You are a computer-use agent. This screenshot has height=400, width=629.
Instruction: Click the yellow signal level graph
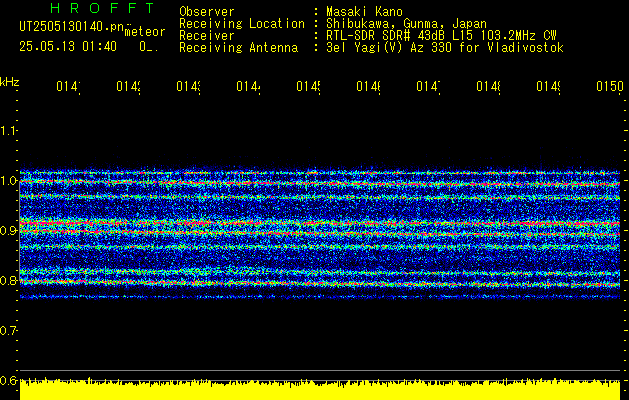(320, 389)
